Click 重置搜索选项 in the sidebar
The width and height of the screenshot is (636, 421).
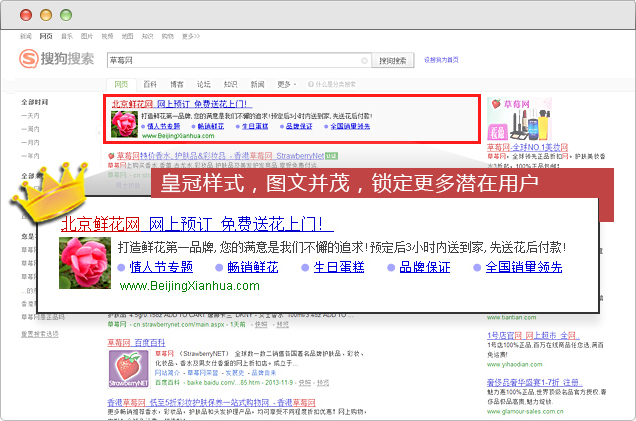pos(40,334)
